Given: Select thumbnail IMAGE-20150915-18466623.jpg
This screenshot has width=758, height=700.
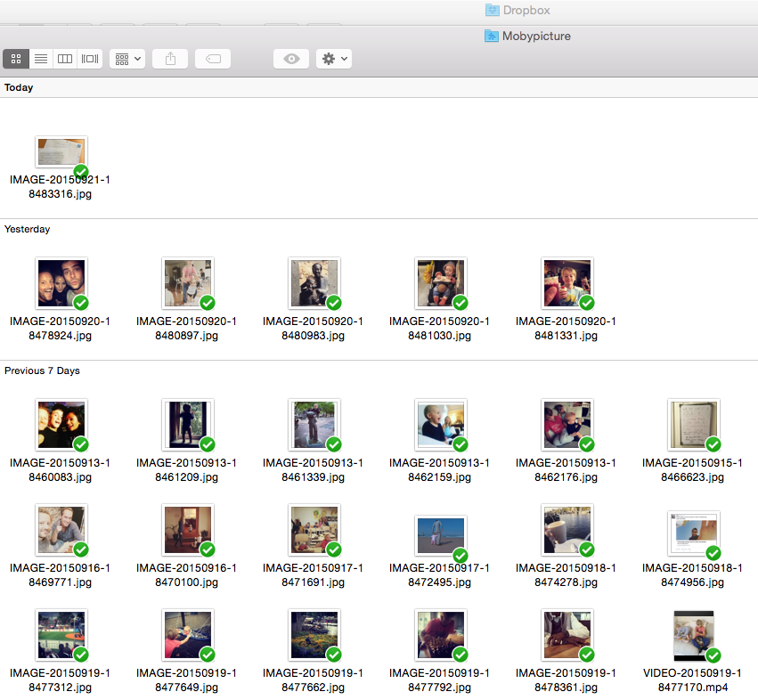Looking at the screenshot, I should pyautogui.click(x=694, y=425).
